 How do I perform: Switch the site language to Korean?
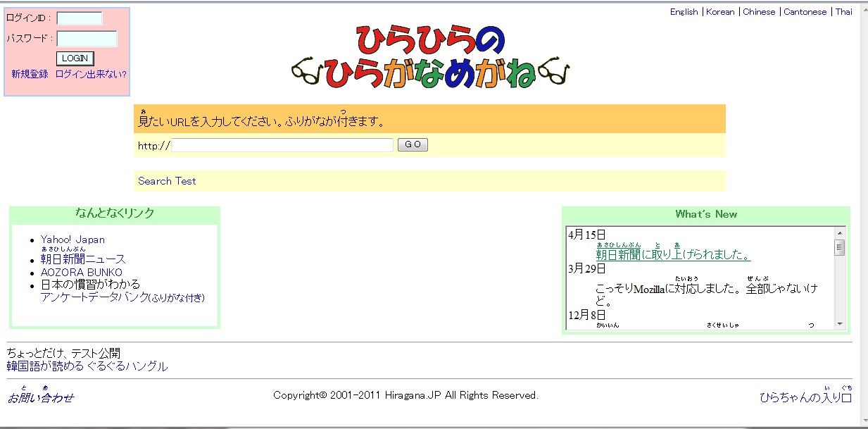(x=720, y=11)
